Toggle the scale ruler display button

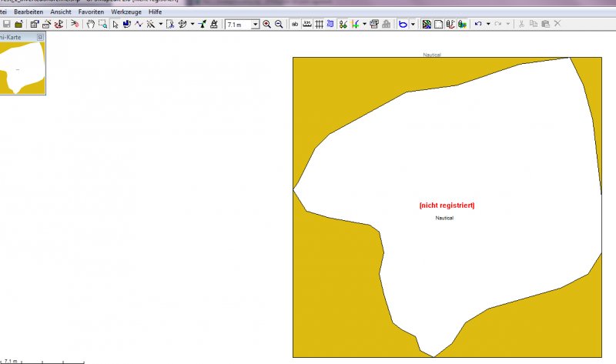[x=307, y=25]
